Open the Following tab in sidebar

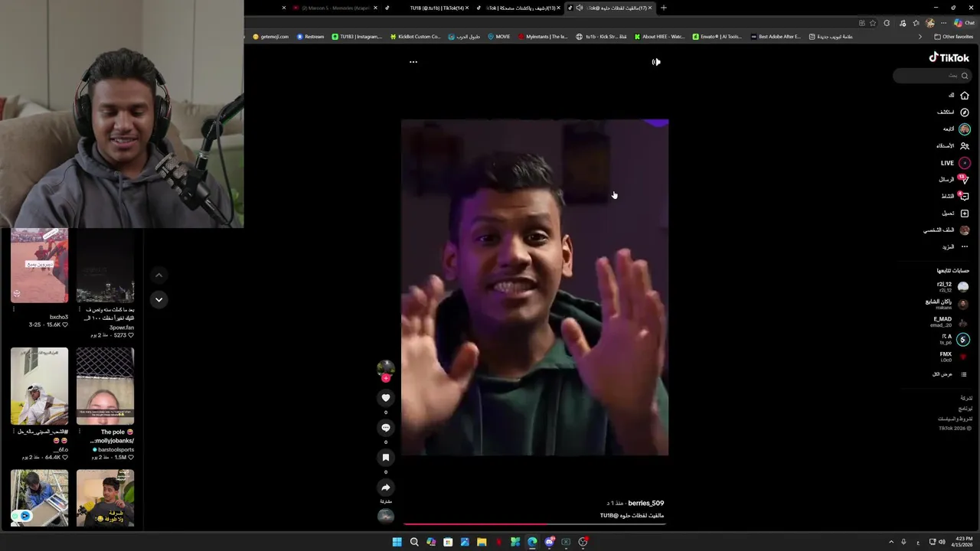click(955, 129)
